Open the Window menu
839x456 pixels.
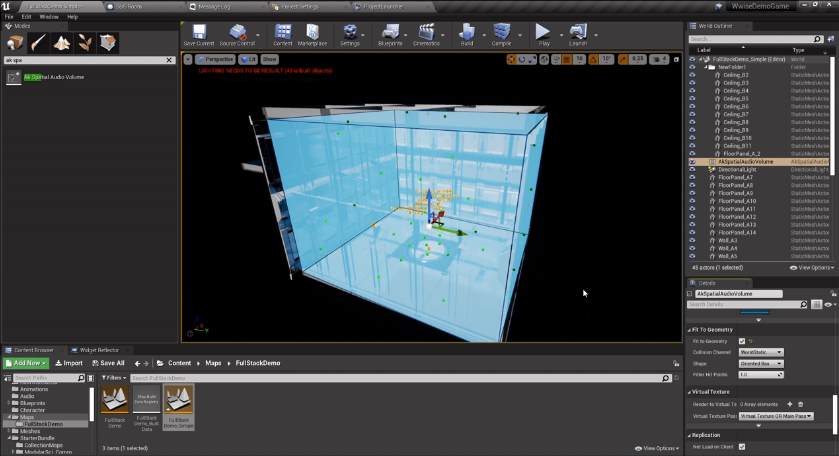pos(48,17)
